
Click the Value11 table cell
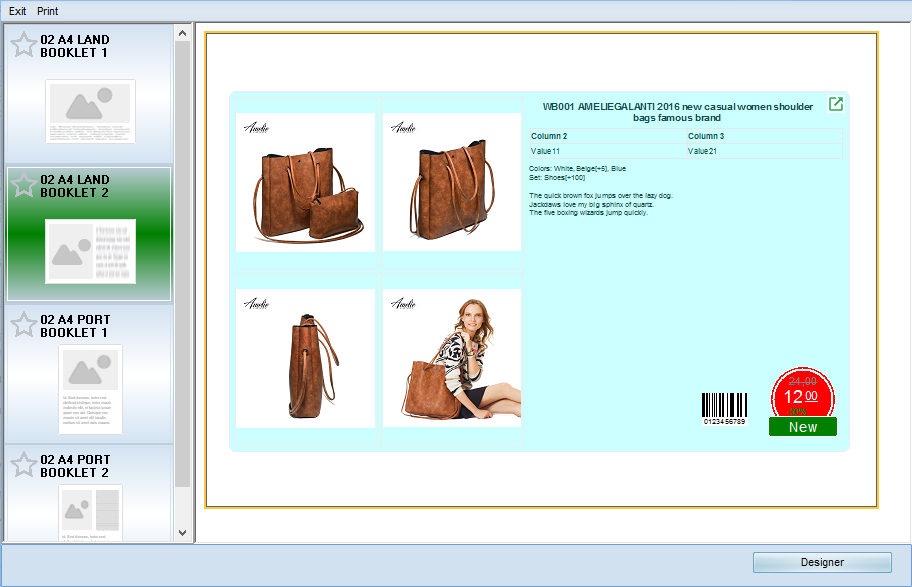point(608,151)
